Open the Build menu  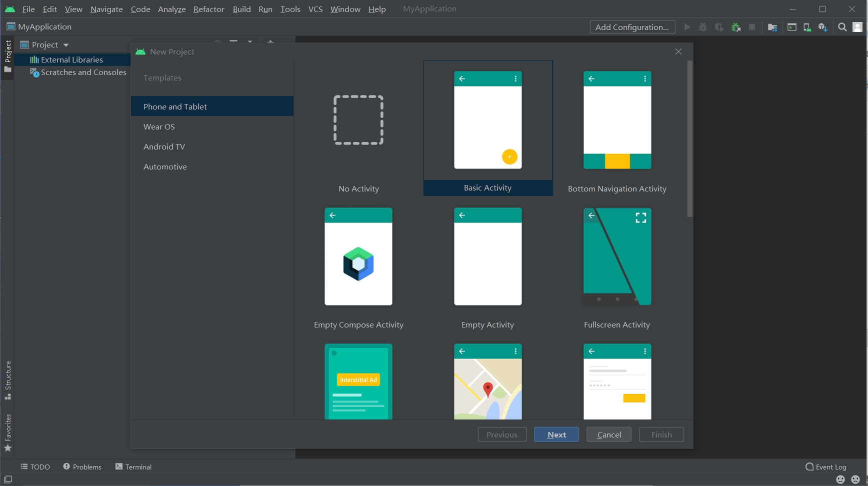241,9
